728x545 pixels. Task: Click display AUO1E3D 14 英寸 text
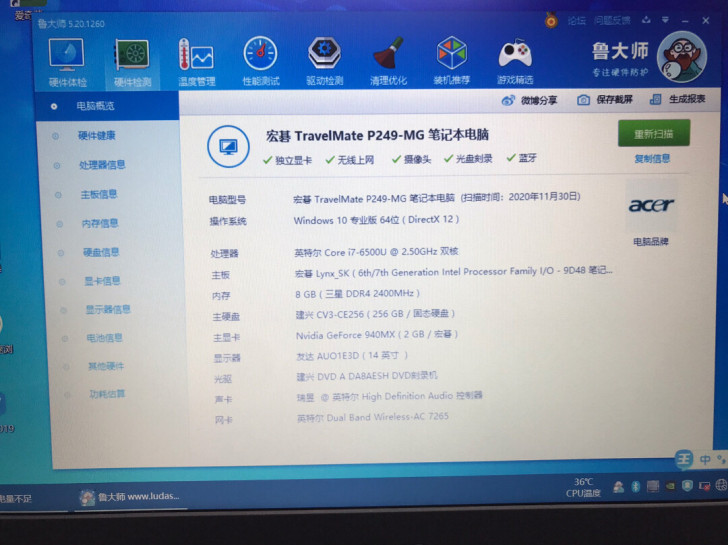pyautogui.click(x=352, y=356)
